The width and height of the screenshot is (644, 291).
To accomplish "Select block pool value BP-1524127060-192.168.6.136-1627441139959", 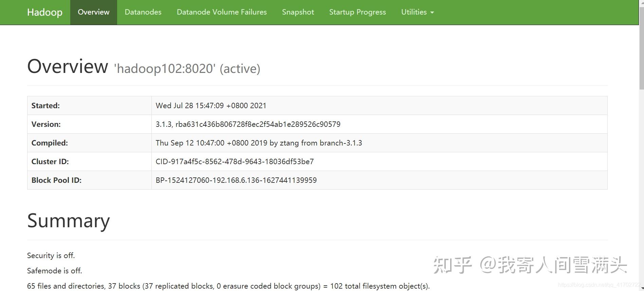I will click(x=236, y=180).
